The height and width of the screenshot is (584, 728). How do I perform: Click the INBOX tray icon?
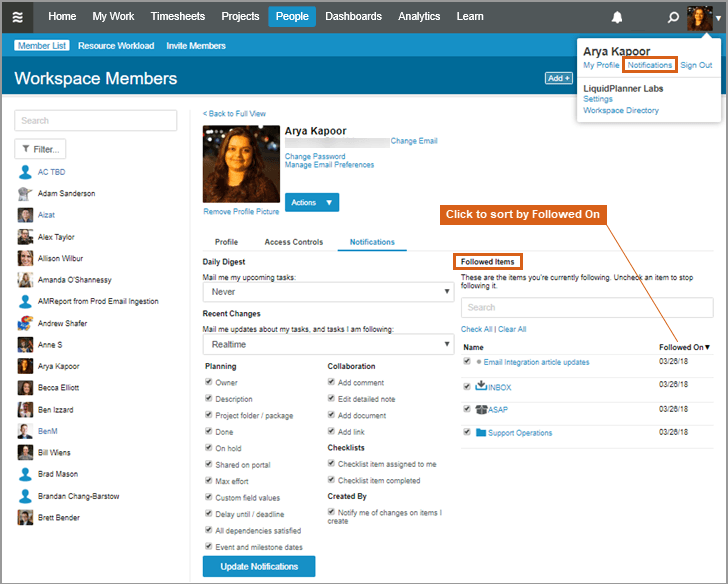pos(480,386)
